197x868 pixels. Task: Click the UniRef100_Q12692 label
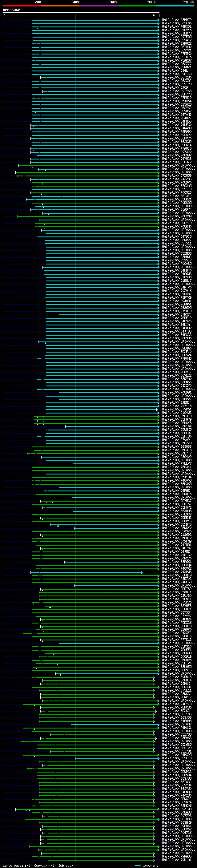tap(177, 535)
